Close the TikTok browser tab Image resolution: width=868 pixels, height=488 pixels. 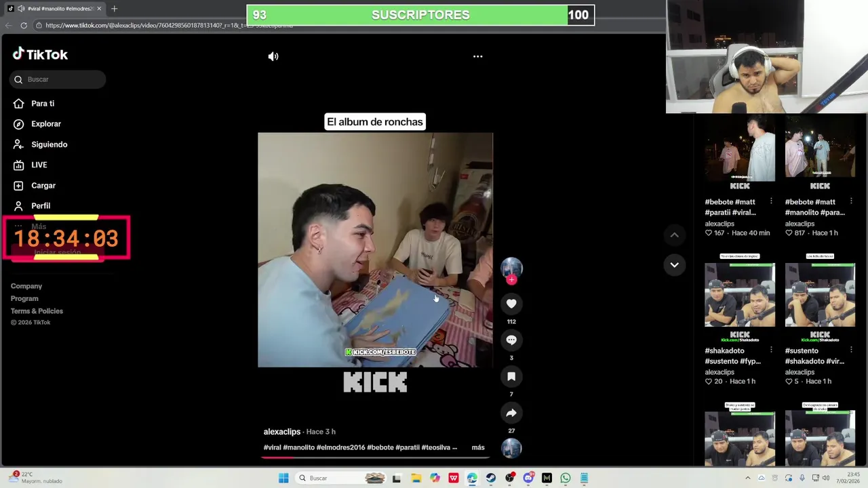click(x=99, y=9)
